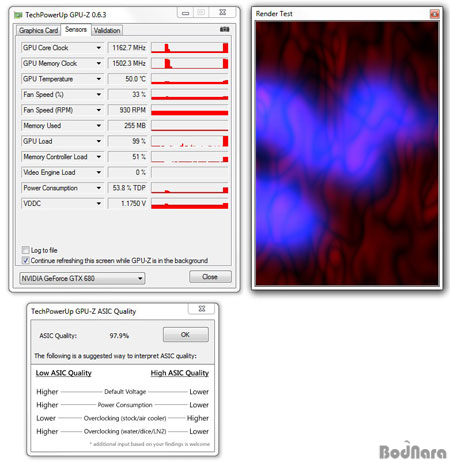Click the camera screenshot icon in GPU-Z
This screenshot has height=462, width=450.
224,29
